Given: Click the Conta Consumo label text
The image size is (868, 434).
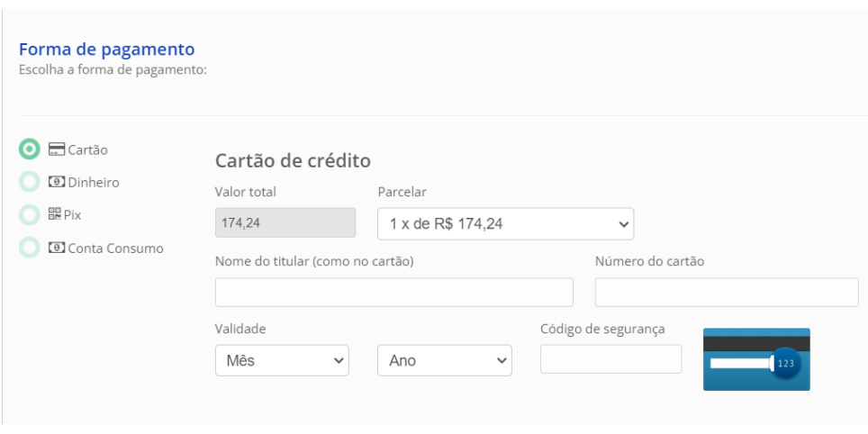Looking at the screenshot, I should click(x=115, y=248).
